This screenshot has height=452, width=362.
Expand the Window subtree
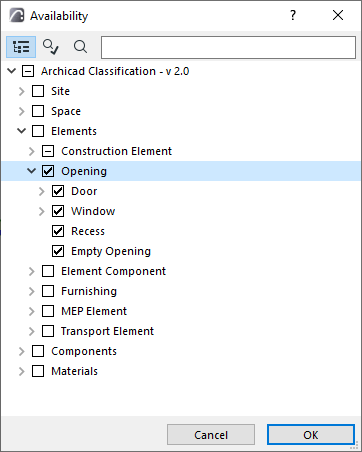pos(42,211)
